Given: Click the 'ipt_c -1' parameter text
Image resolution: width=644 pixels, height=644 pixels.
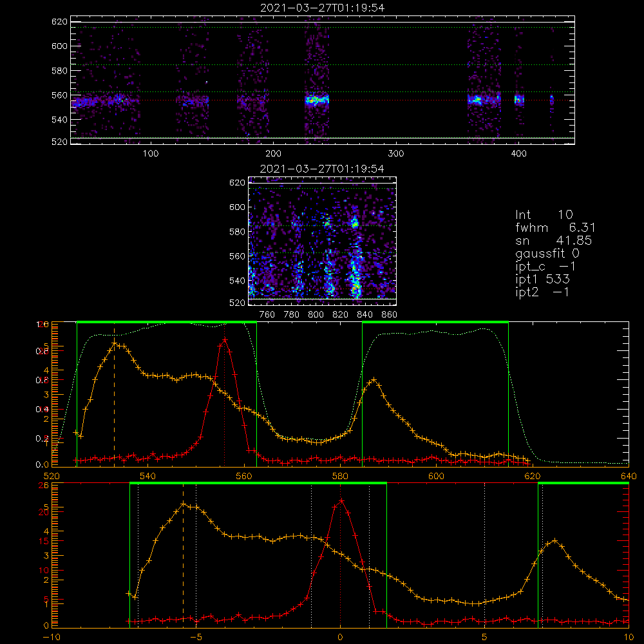Looking at the screenshot, I should 545,267.
